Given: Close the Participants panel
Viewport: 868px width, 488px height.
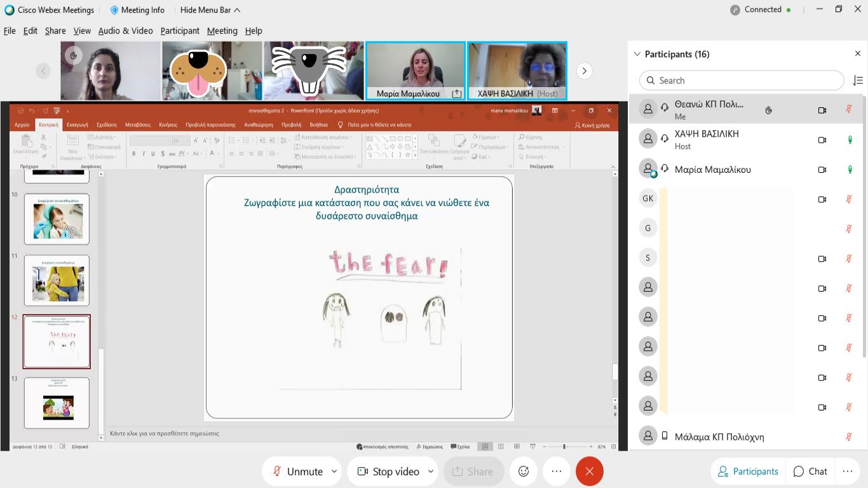Looking at the screenshot, I should pyautogui.click(x=857, y=54).
